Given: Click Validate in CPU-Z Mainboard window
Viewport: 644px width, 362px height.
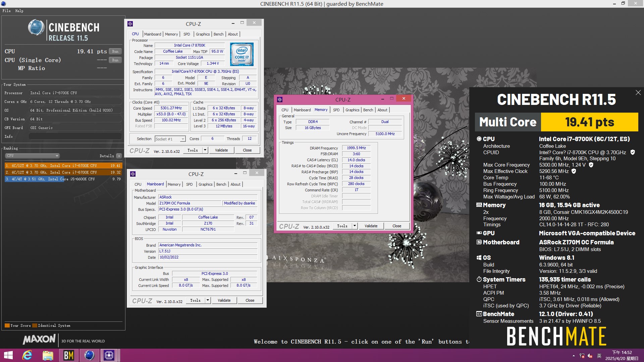Looking at the screenshot, I should [224, 300].
